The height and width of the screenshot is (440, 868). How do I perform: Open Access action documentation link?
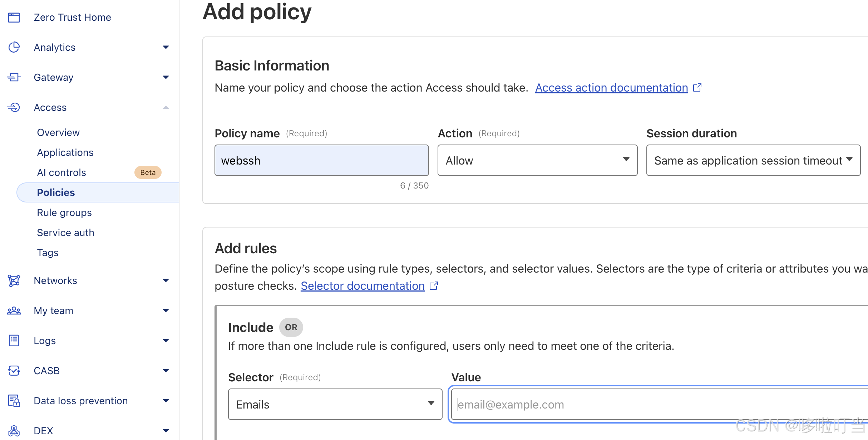(x=611, y=88)
